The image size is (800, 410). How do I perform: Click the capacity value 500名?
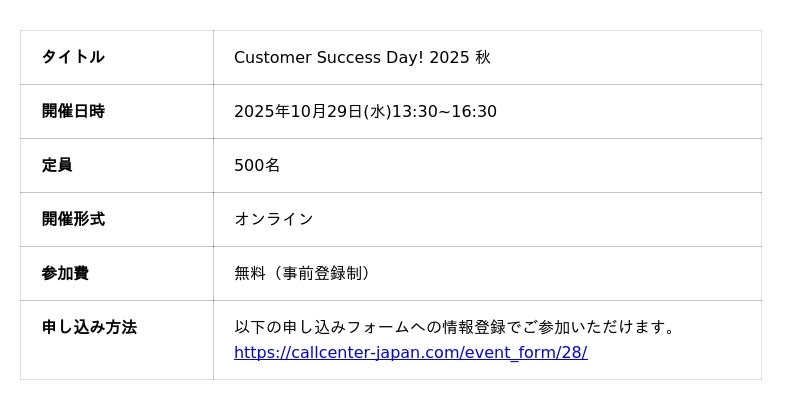(x=257, y=165)
